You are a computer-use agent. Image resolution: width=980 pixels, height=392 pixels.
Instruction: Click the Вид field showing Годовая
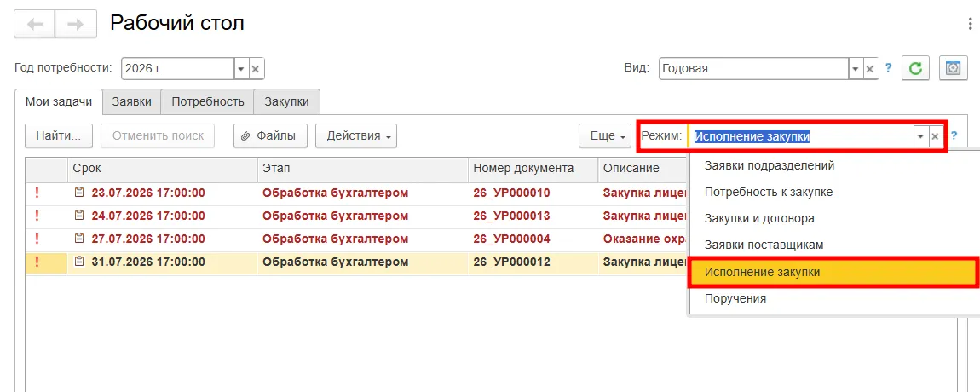[754, 69]
